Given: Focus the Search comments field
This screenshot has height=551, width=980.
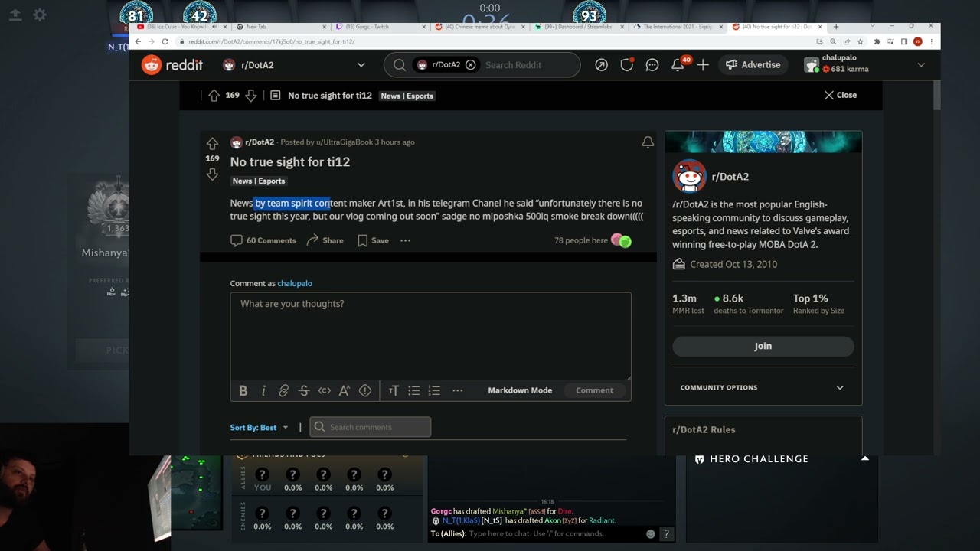Looking at the screenshot, I should coord(371,427).
